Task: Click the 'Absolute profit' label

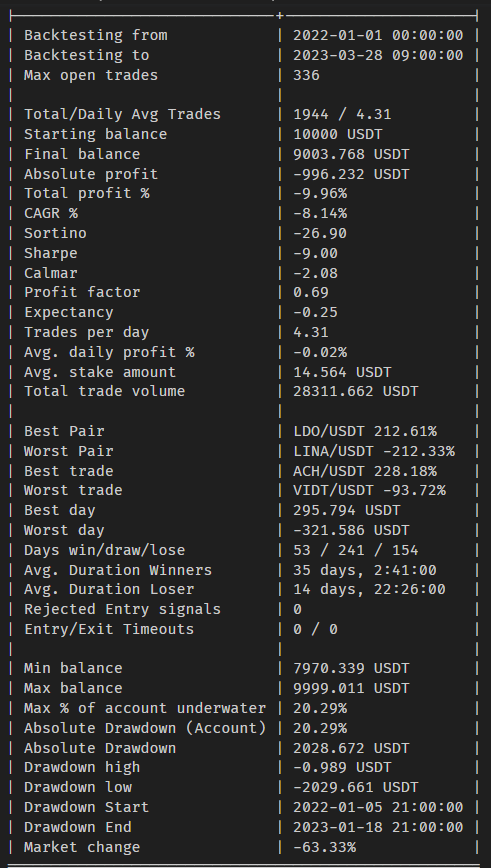Action: (x=91, y=174)
